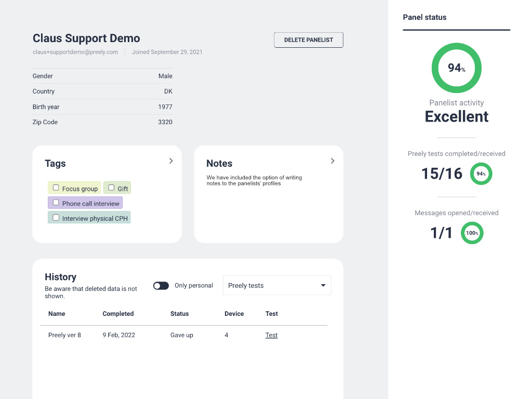The image size is (532, 399).
Task: Click the Status column header
Action: click(179, 314)
